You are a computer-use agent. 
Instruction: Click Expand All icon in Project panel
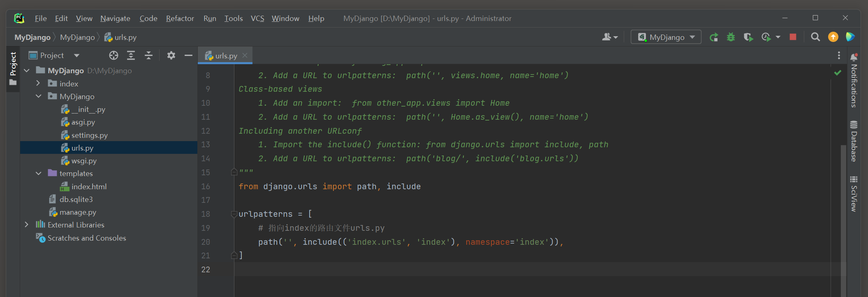pyautogui.click(x=131, y=56)
